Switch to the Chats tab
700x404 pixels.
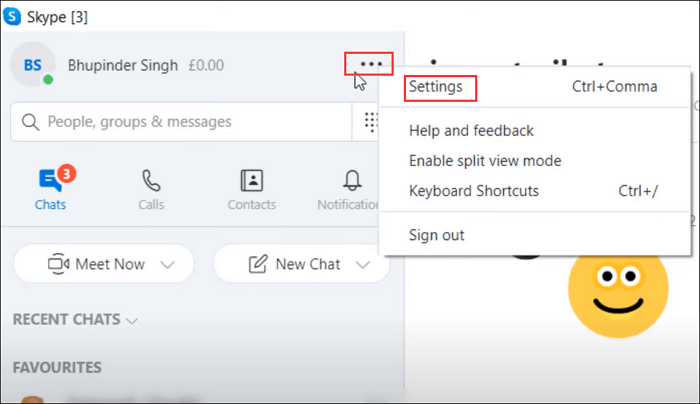point(50,189)
